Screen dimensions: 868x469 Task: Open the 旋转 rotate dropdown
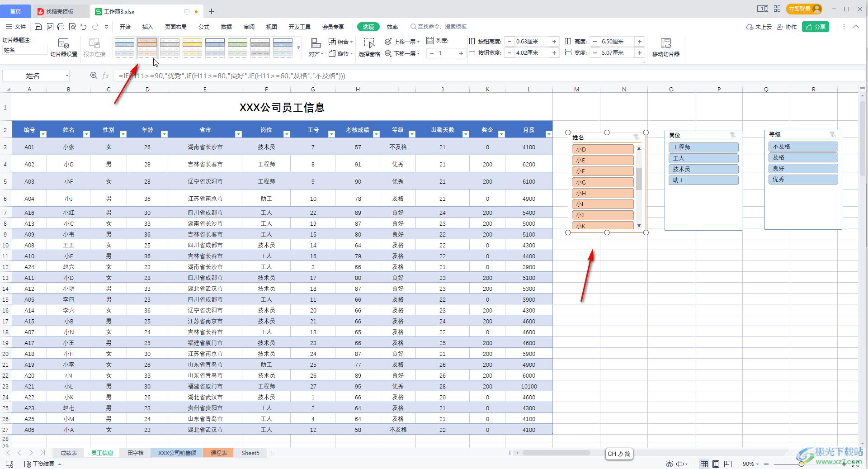pos(340,53)
